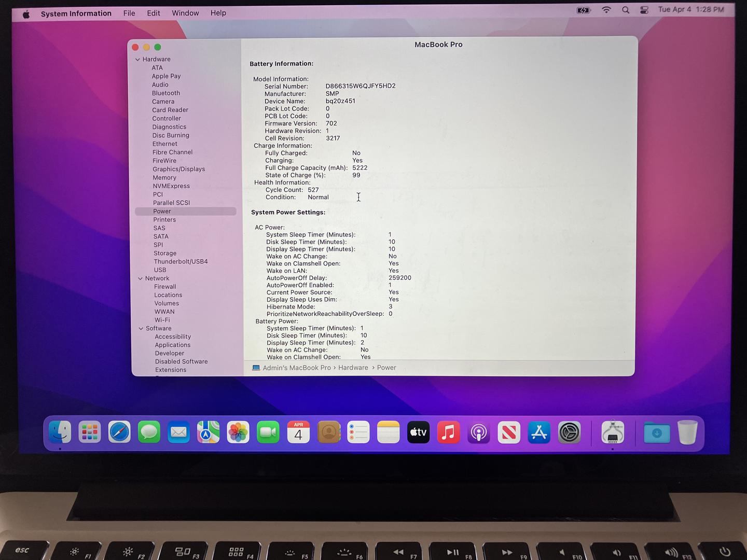Open News app in the Dock
This screenshot has height=560, width=747.
(508, 432)
